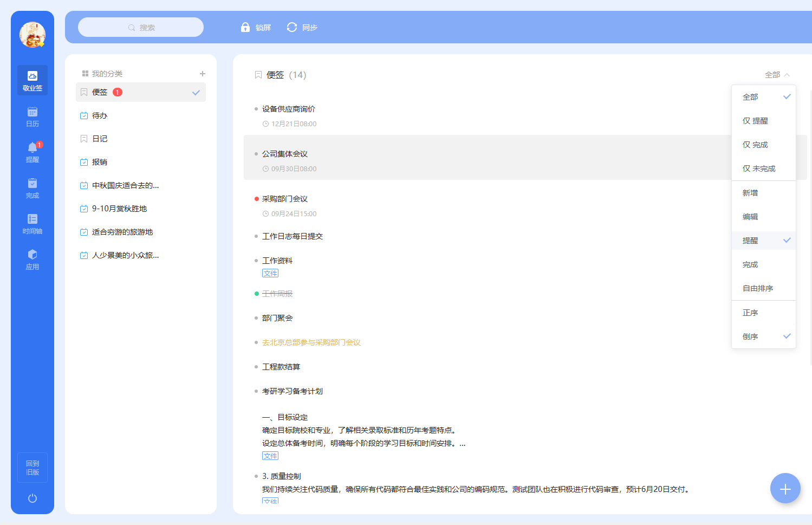
Task: Open the 提醒 bell sidebar icon
Action: 33,152
